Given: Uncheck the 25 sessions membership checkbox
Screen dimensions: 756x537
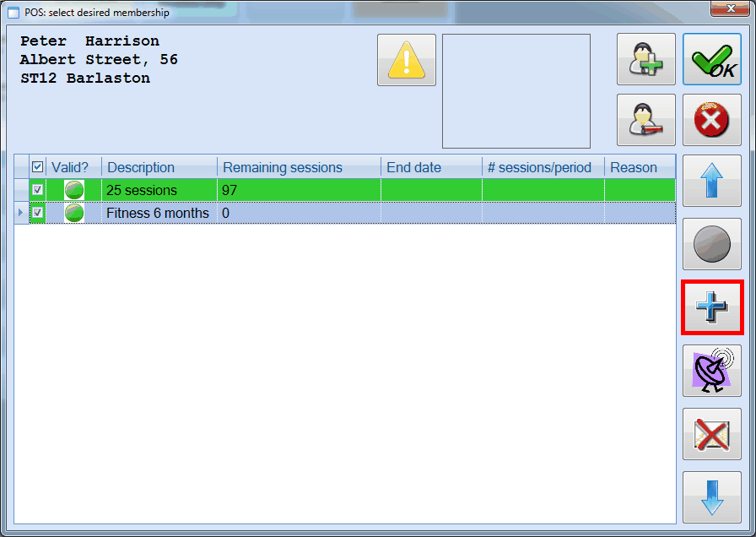Looking at the screenshot, I should click(37, 190).
